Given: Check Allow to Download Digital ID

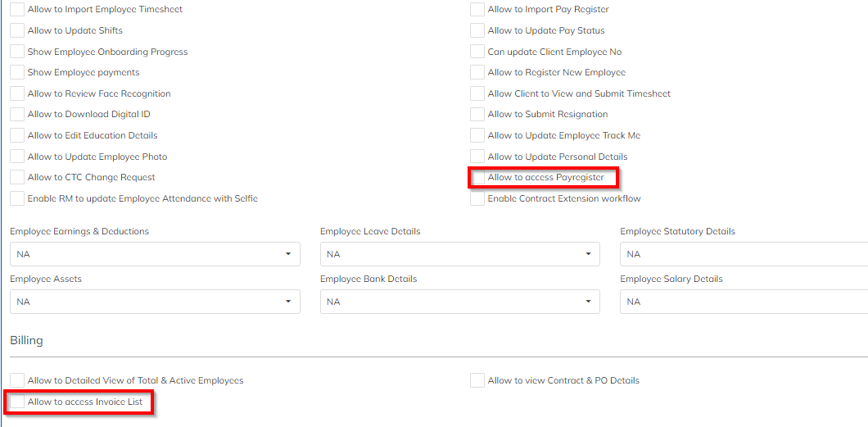Looking at the screenshot, I should pos(17,115).
